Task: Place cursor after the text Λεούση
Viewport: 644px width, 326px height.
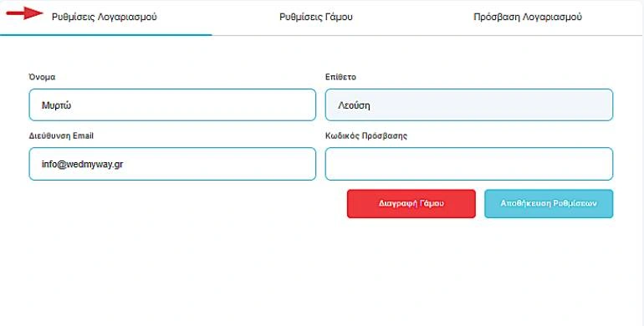Action: click(371, 105)
